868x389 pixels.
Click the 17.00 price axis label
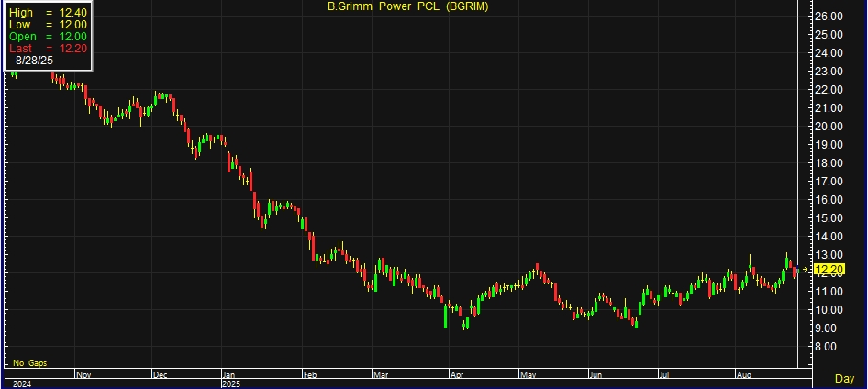(829, 182)
